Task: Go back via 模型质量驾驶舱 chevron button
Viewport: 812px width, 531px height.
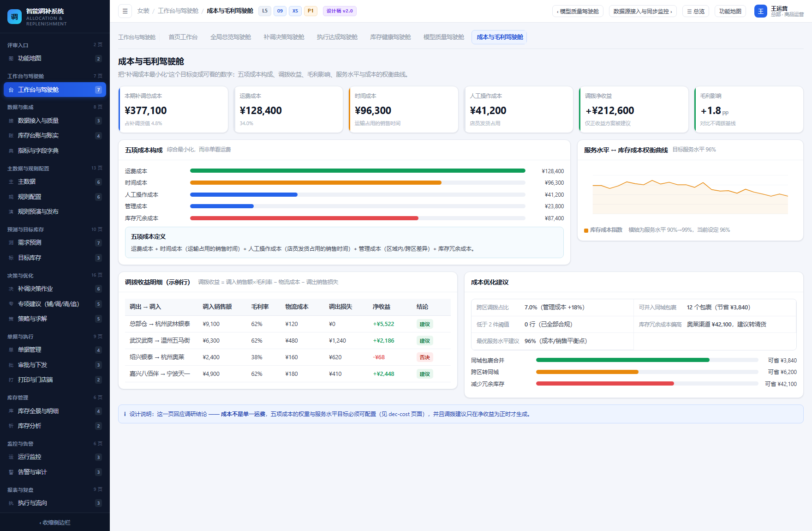Action: tap(578, 11)
